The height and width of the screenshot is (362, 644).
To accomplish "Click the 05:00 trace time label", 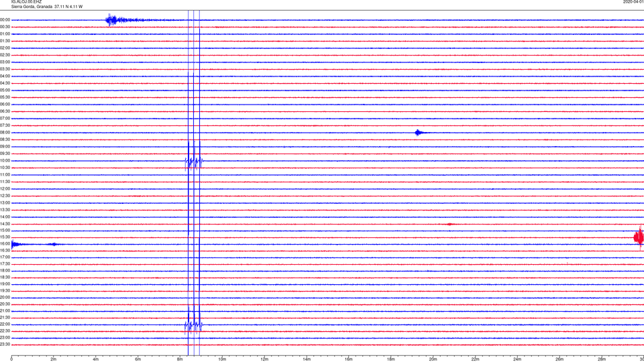I will (5, 90).
